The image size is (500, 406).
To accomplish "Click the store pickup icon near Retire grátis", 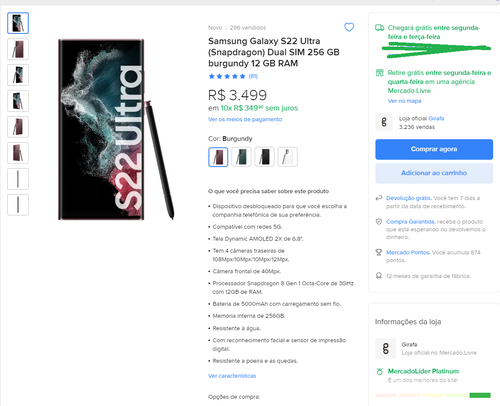I will tap(379, 73).
